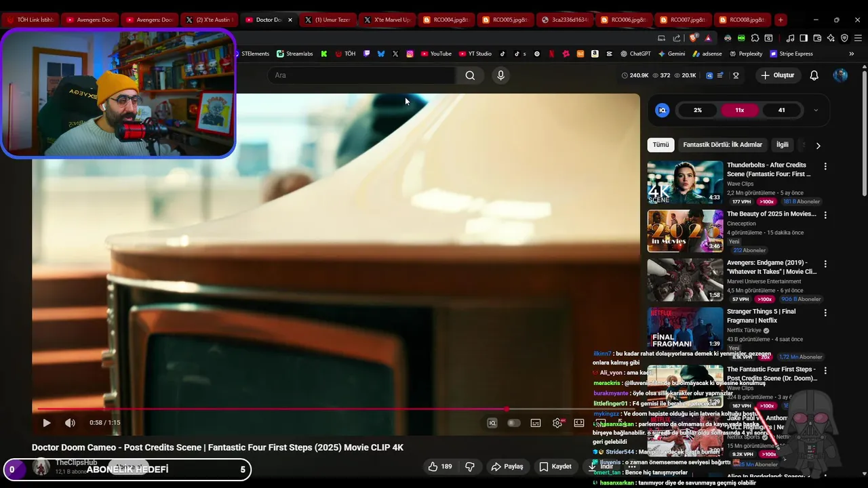Open more options for Avengers: Endgame video
Image resolution: width=868 pixels, height=488 pixels.
point(825,264)
